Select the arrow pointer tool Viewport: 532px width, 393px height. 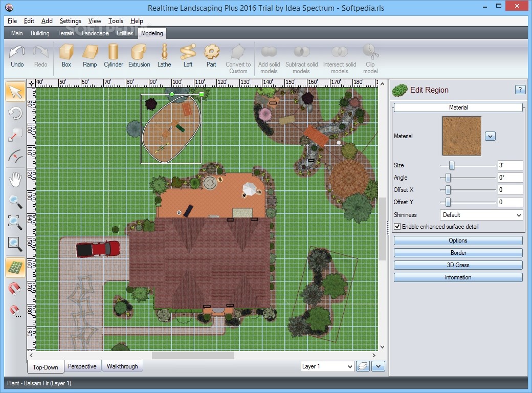click(x=15, y=92)
